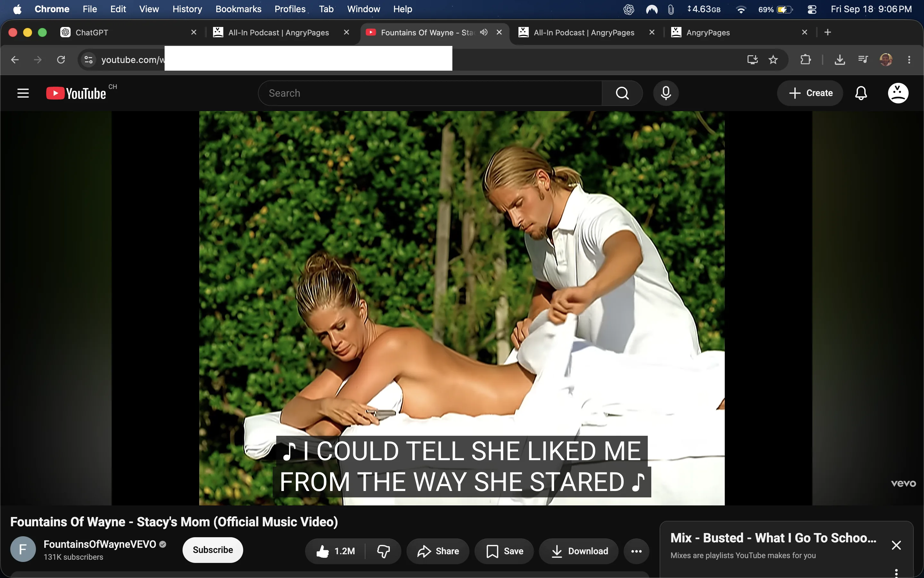Open the YouTube account avatar menu
Screen dimensions: 924x578
tap(898, 93)
